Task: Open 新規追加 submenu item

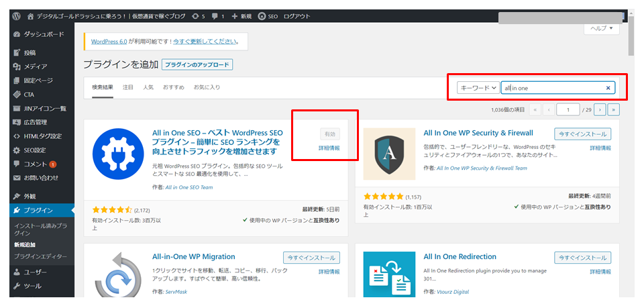Action: coord(25,245)
